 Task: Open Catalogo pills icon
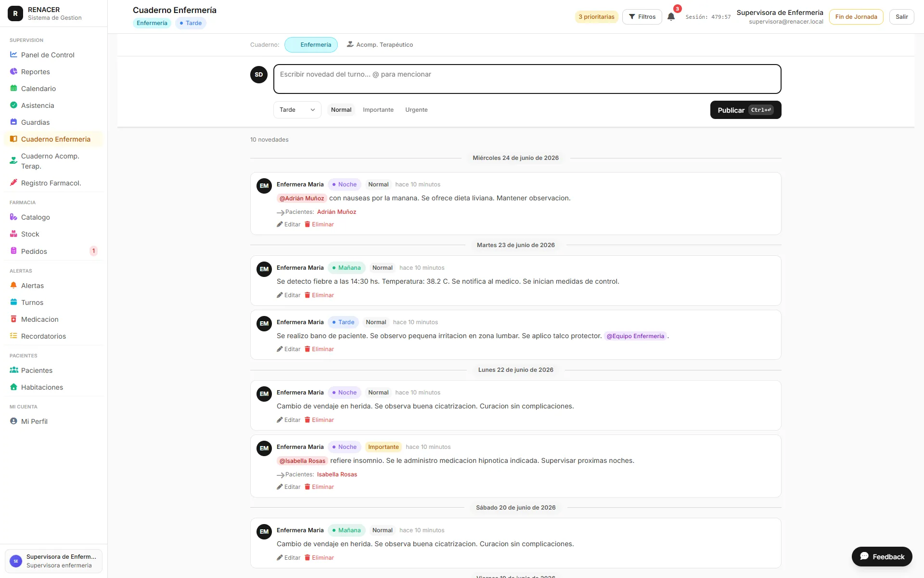(x=13, y=217)
